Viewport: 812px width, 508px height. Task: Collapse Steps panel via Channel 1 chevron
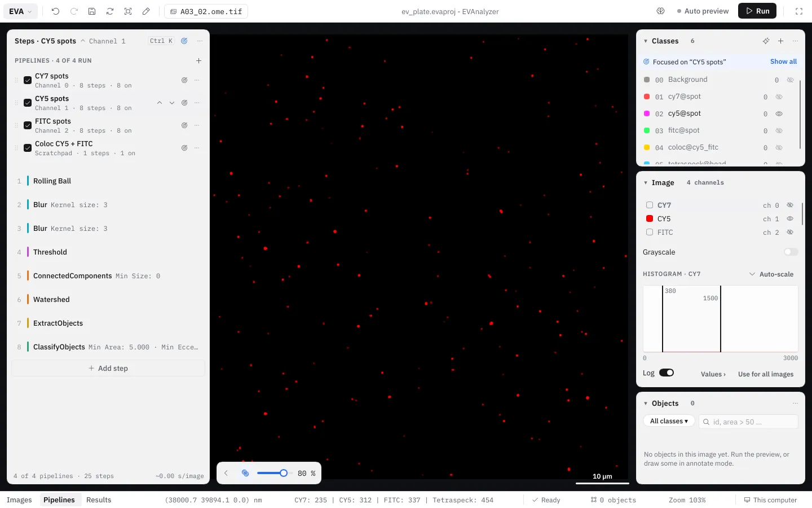(83, 41)
